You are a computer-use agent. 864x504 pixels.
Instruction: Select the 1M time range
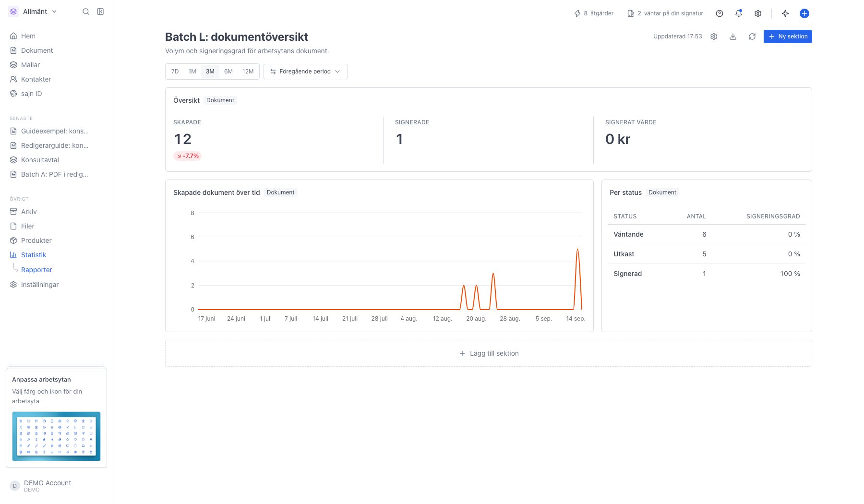(x=192, y=72)
